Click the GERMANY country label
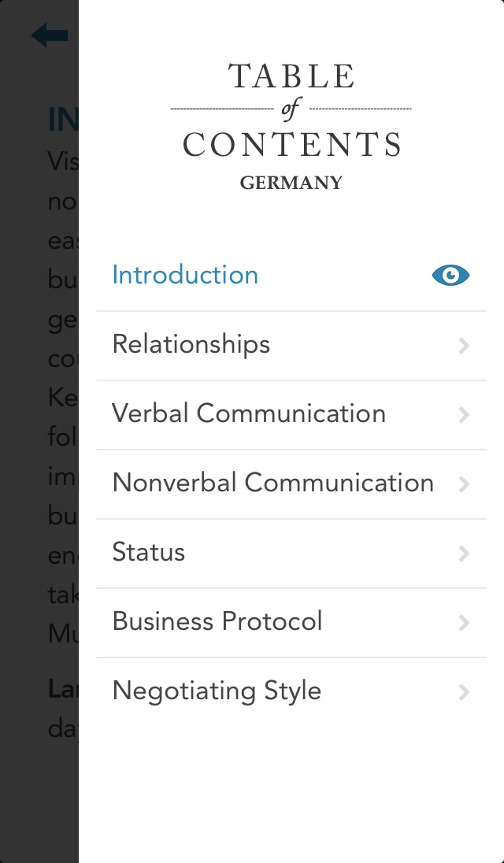The height and width of the screenshot is (863, 504). 291,183
